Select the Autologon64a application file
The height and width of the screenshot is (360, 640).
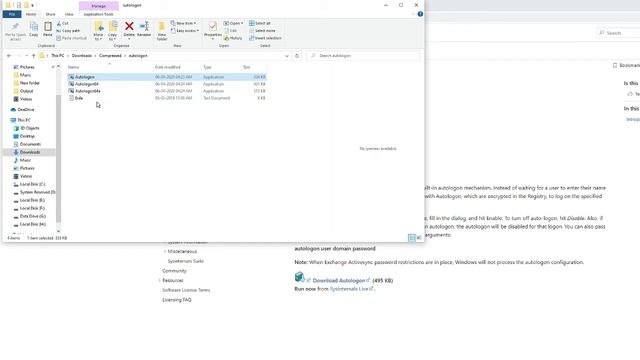(x=167, y=91)
